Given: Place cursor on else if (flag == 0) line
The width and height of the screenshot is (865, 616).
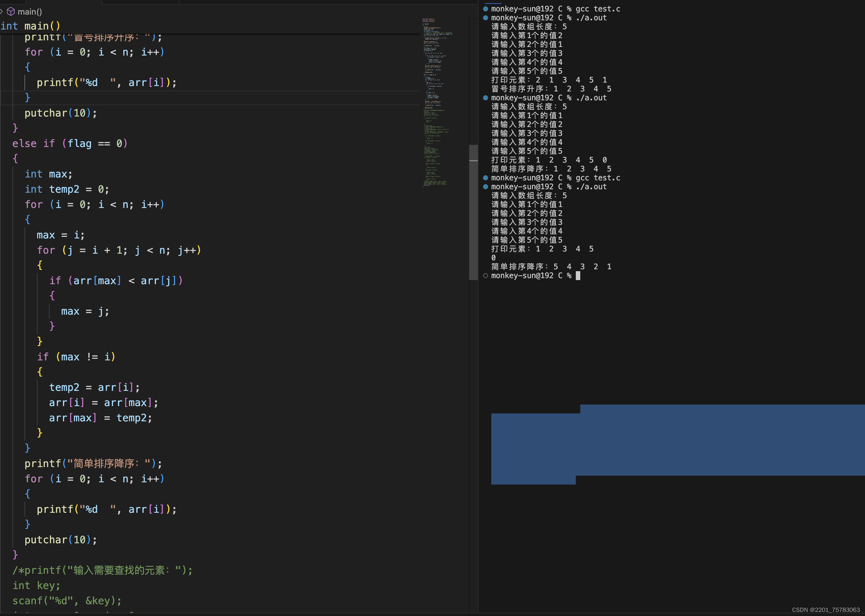Looking at the screenshot, I should (x=70, y=144).
